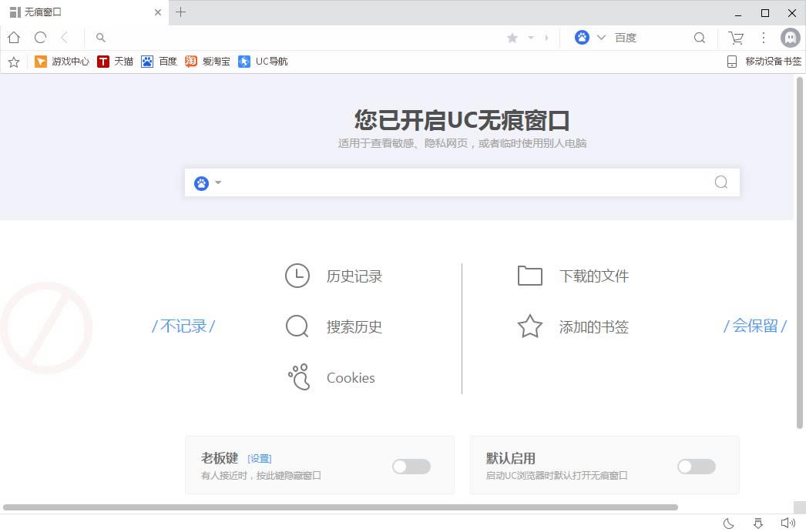Open 游戏中心 bookmark
Screen dimensions: 806x532
pyautogui.click(x=62, y=62)
